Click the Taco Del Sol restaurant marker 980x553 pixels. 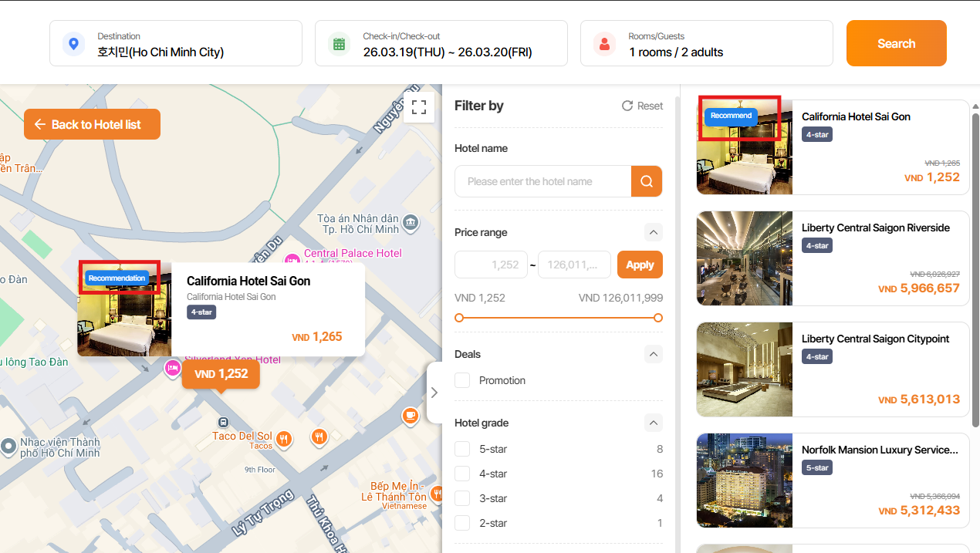pos(284,438)
